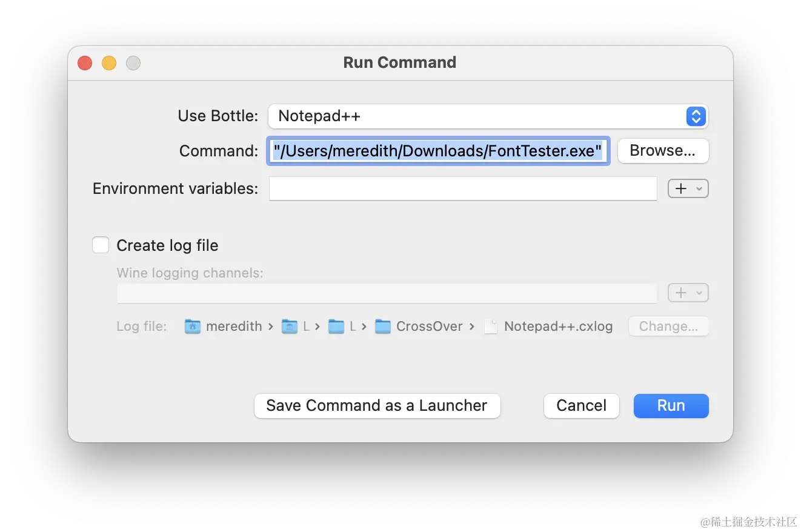Click the Command path input field
801x532 pixels.
point(438,151)
